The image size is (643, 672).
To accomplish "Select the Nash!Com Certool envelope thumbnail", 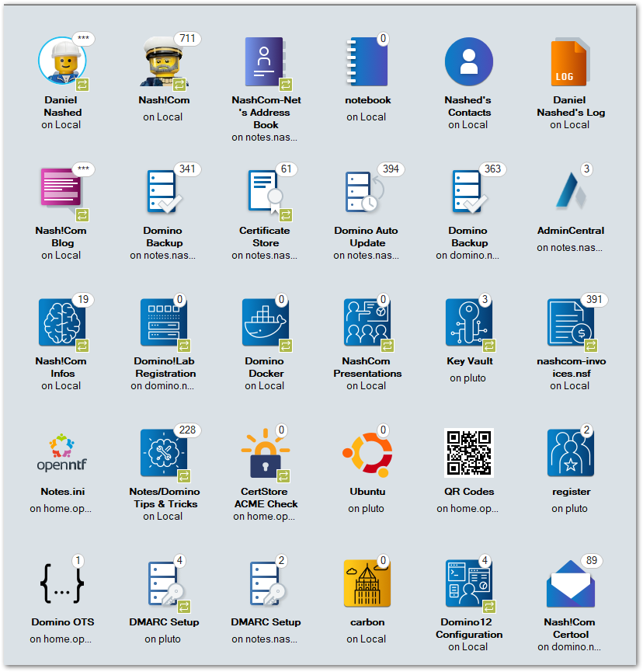I will coord(570,585).
